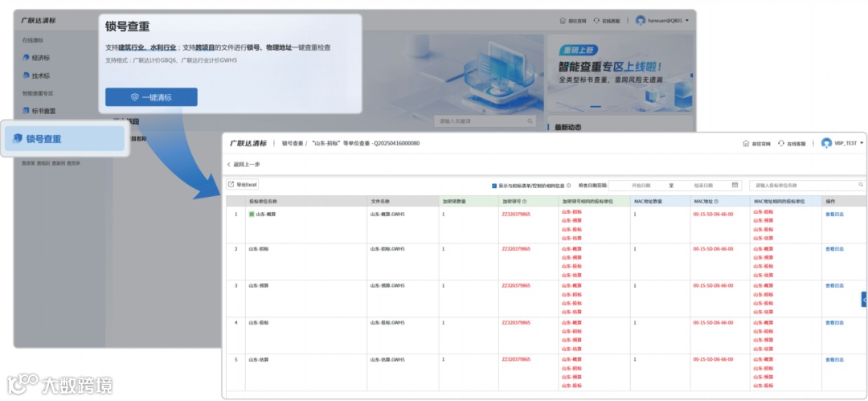Expand the blue side tab on the right edge

click(x=864, y=299)
